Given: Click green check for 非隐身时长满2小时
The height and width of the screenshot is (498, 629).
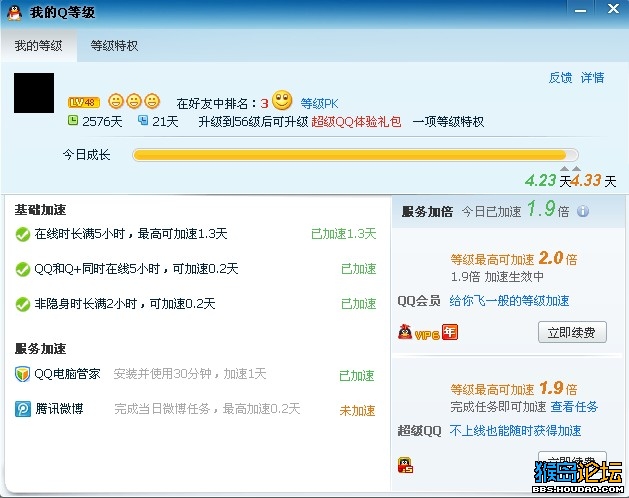Looking at the screenshot, I should pyautogui.click(x=23, y=304).
